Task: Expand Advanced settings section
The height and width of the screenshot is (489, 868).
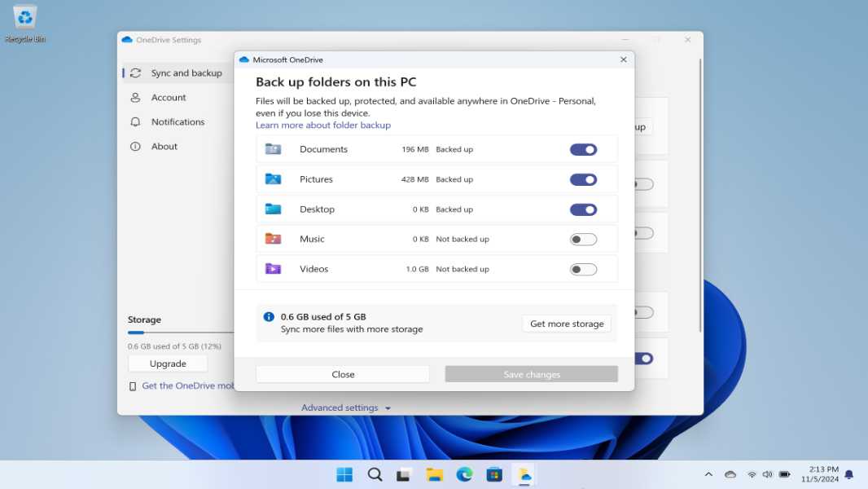Action: (346, 407)
